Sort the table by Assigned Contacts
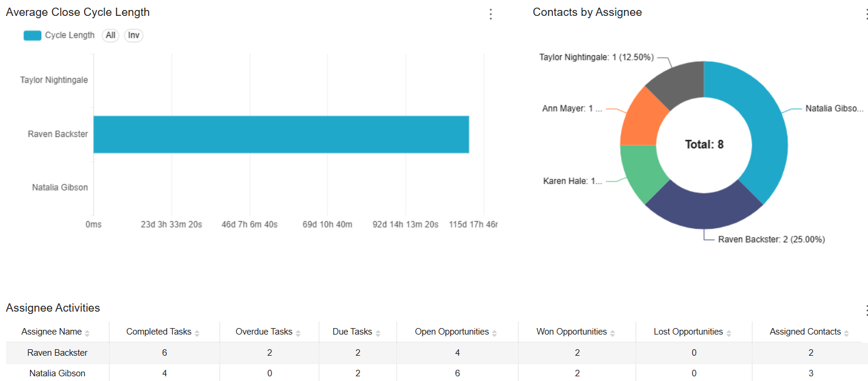868x381 pixels. [x=847, y=332]
